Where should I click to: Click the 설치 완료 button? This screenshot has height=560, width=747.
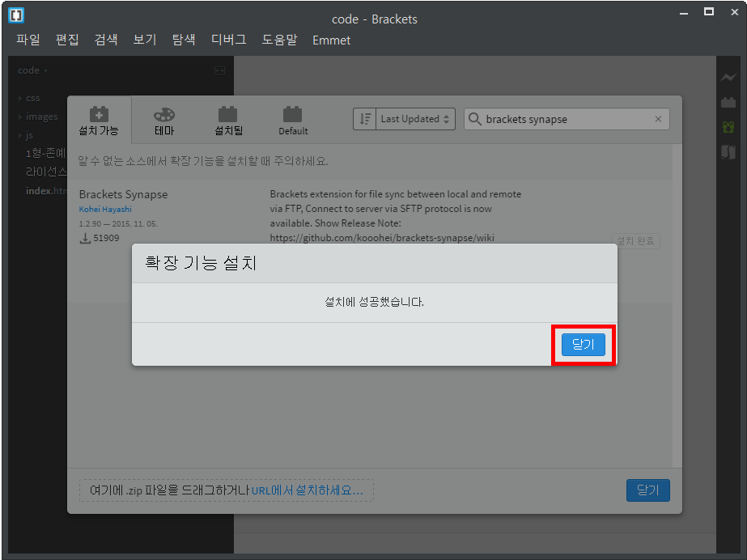(x=635, y=241)
